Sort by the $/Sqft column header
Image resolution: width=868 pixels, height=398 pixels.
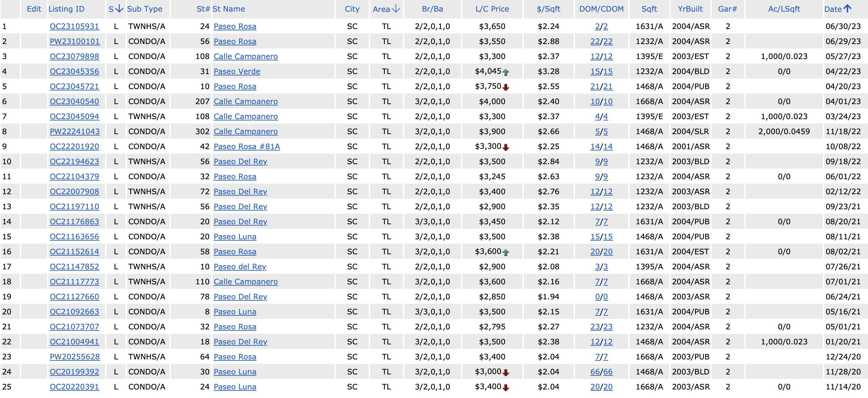click(548, 9)
